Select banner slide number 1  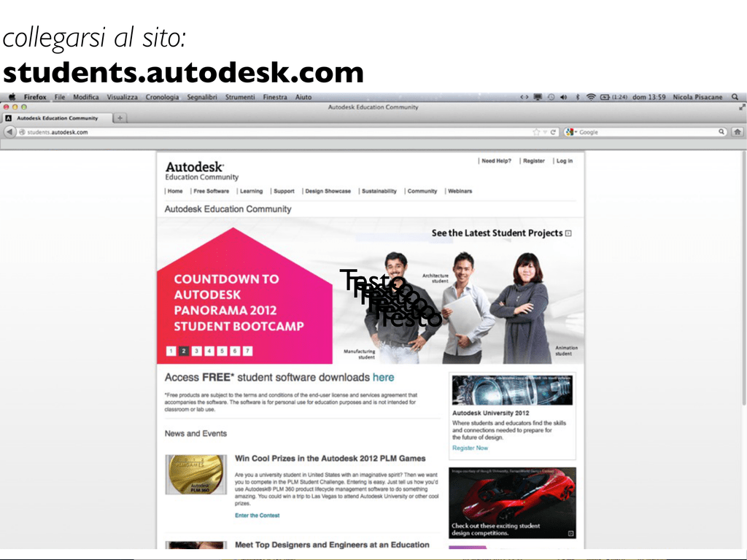click(x=171, y=351)
